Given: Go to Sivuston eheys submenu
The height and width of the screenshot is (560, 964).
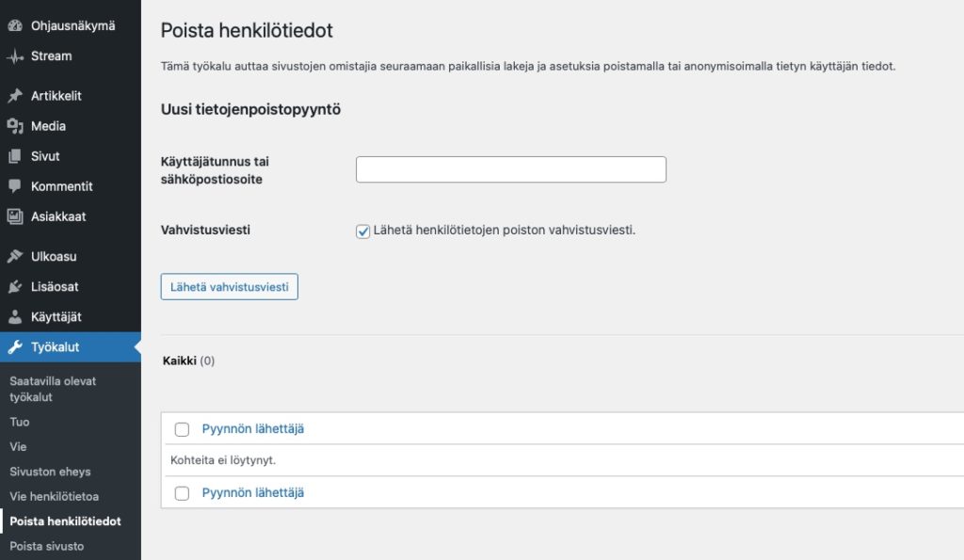Looking at the screenshot, I should 50,472.
